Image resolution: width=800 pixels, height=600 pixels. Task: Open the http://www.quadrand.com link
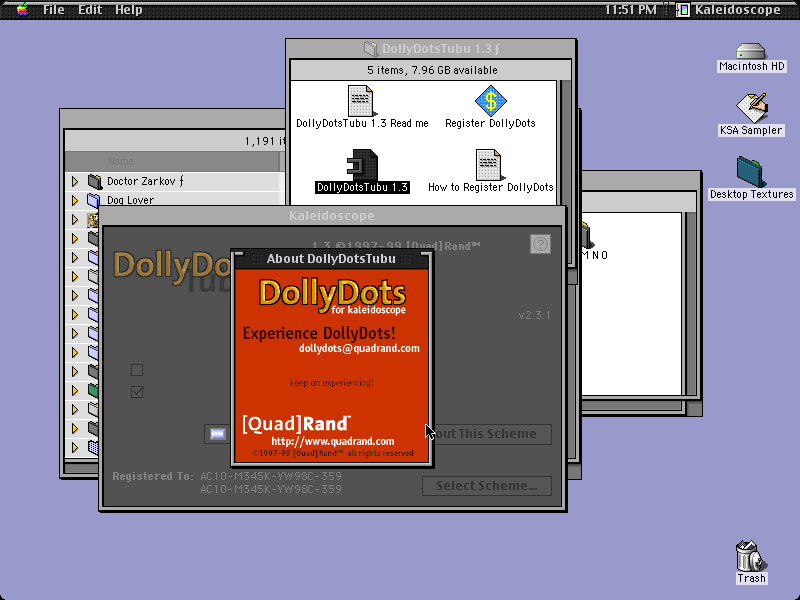click(333, 441)
